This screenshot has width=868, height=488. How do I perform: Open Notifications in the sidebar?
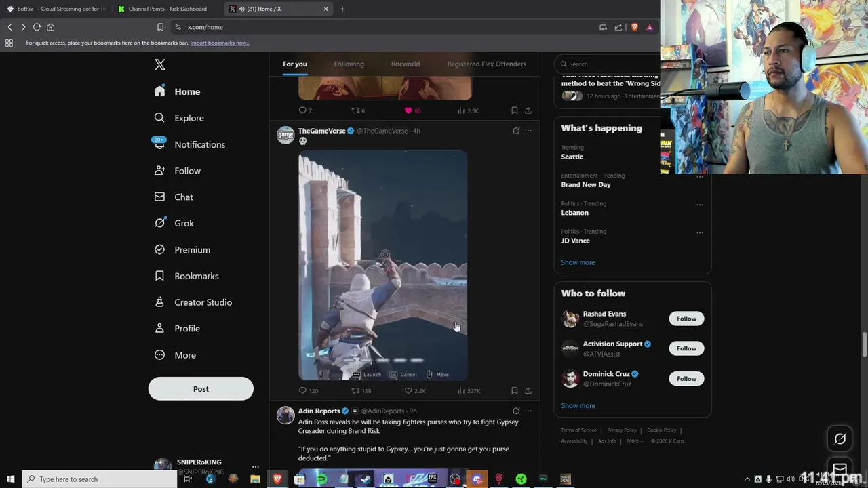point(189,144)
